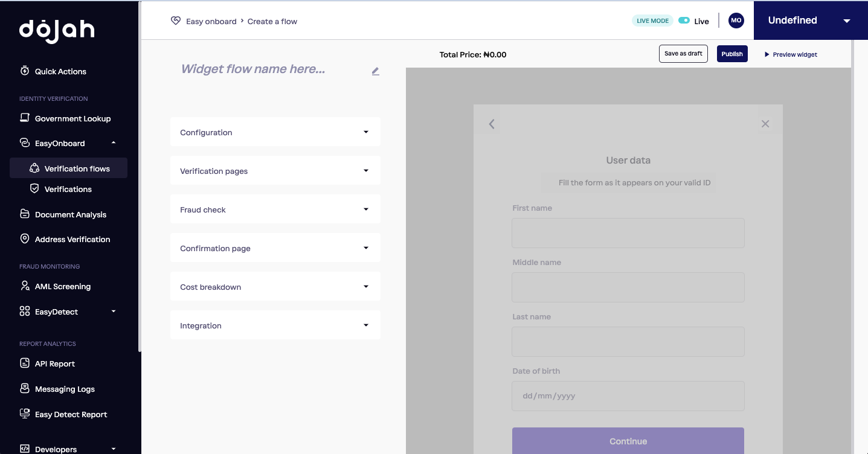The height and width of the screenshot is (454, 868).
Task: Click the Date of birth field
Action: click(x=628, y=396)
